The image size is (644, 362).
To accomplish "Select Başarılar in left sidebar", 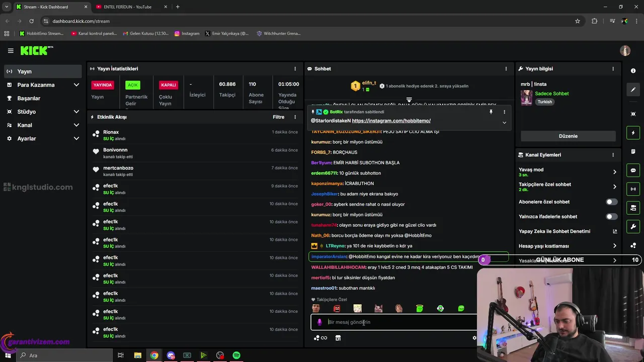I will click(x=43, y=98).
